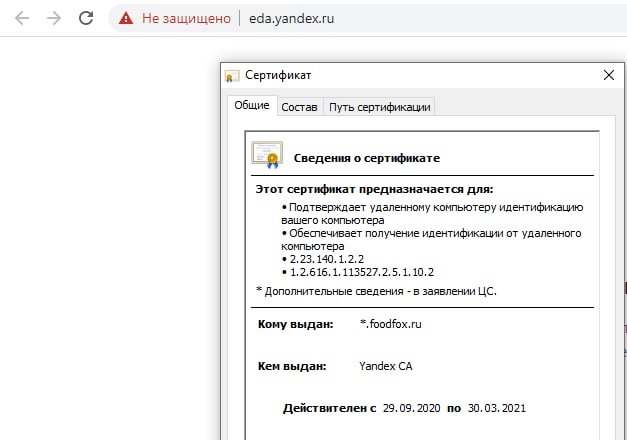The image size is (627, 440).
Task: Click the certificate icon in dialog title bar
Action: tap(232, 75)
